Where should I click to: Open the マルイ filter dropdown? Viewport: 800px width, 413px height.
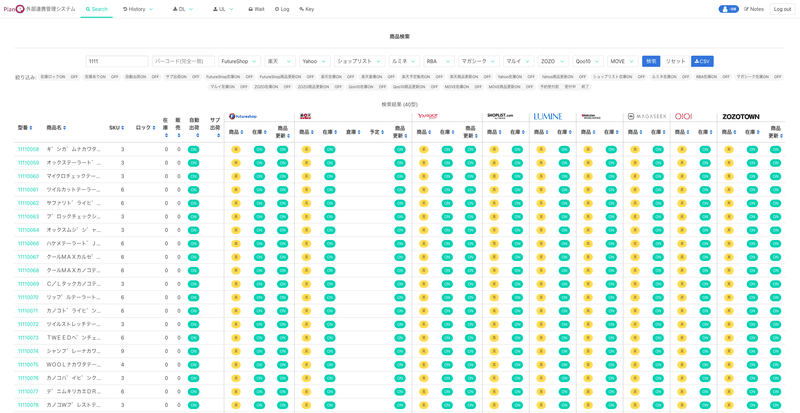pyautogui.click(x=518, y=61)
